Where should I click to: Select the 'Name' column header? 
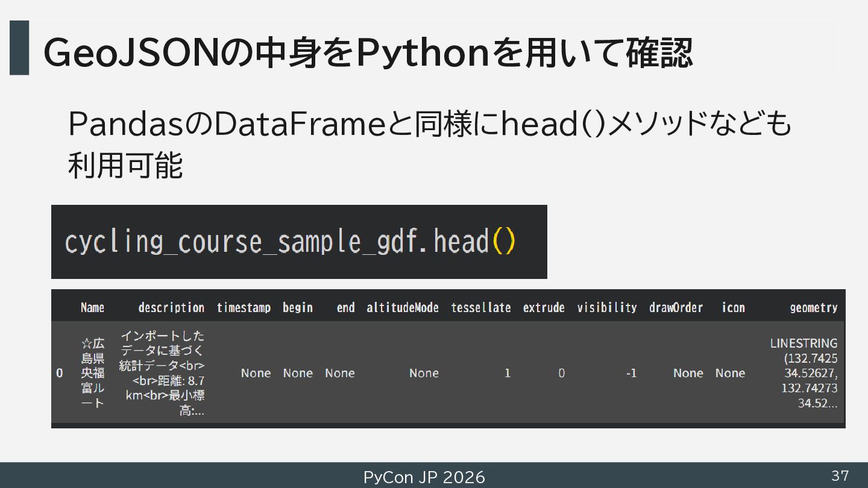(x=92, y=307)
